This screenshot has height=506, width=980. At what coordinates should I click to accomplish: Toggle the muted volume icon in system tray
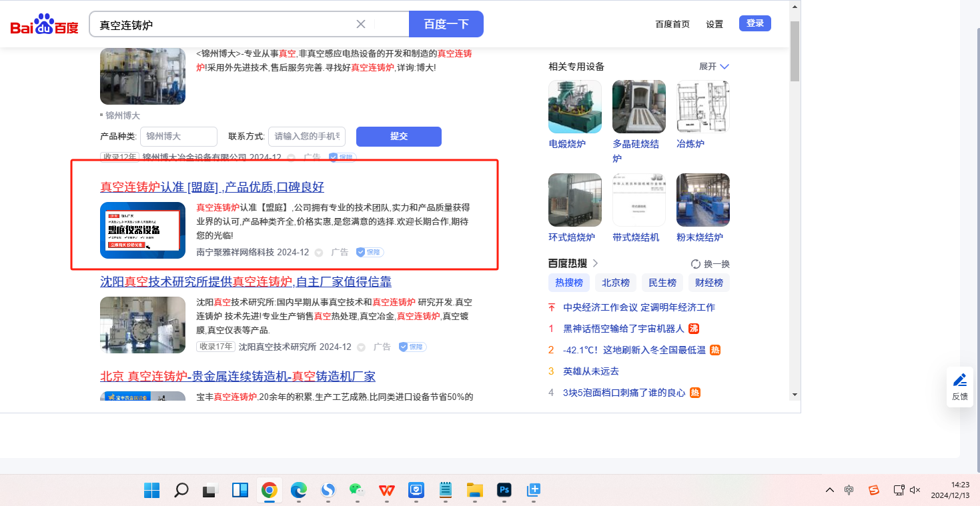pos(915,490)
